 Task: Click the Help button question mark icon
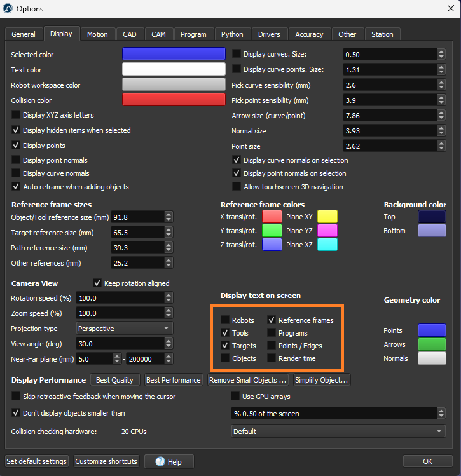point(160,461)
